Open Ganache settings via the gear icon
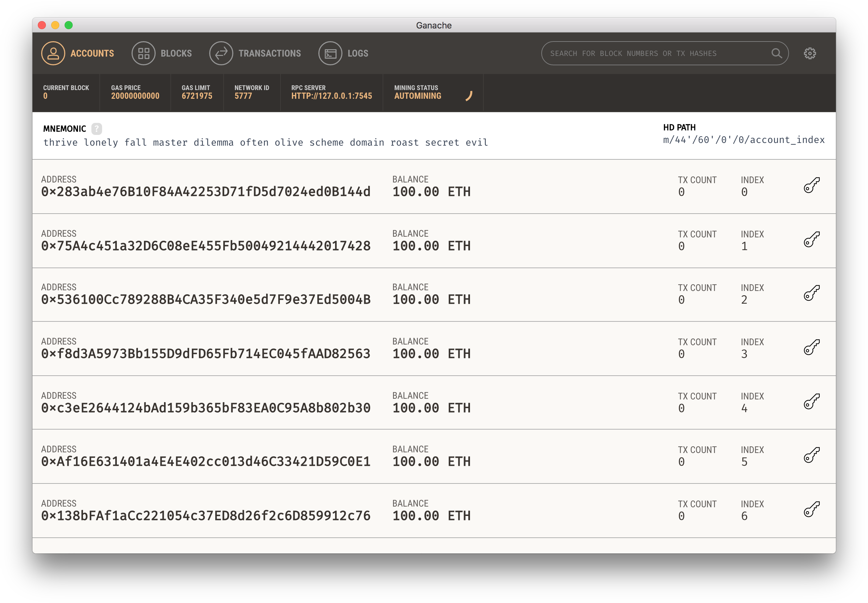The width and height of the screenshot is (868, 603). (809, 53)
